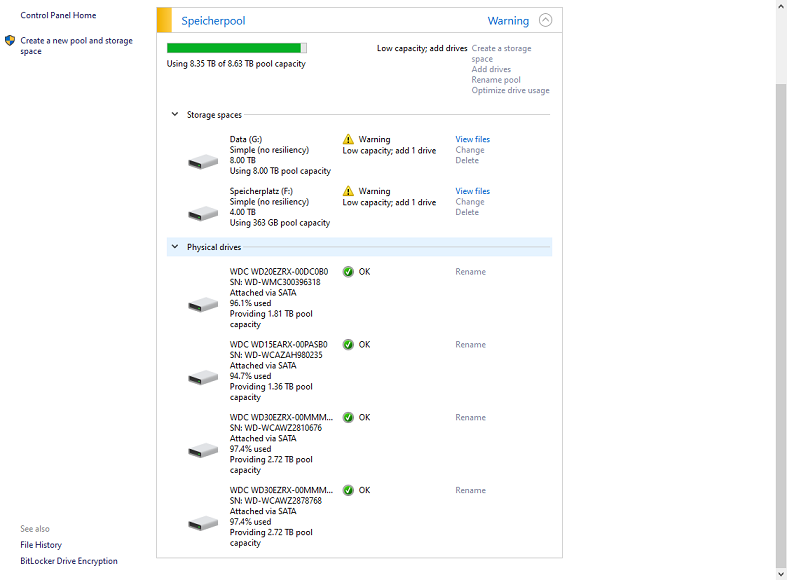
Task: Open Control Panel Home
Action: pyautogui.click(x=58, y=15)
